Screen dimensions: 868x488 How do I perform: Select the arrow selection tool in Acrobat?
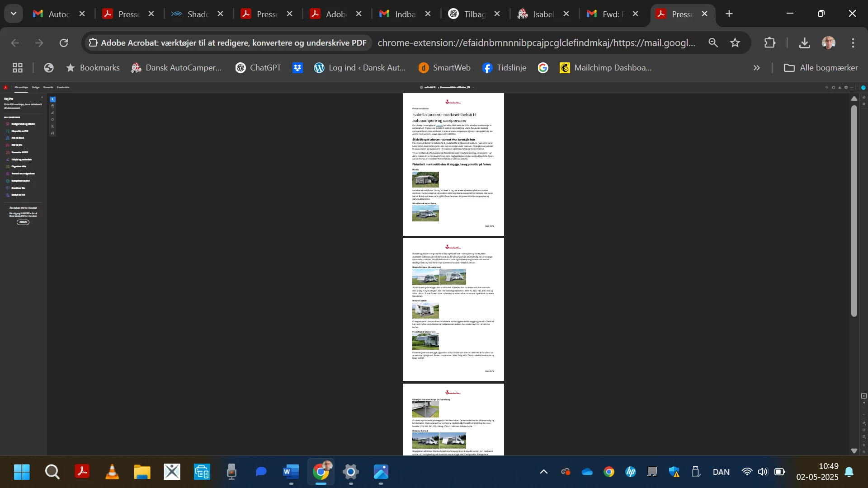click(x=53, y=99)
